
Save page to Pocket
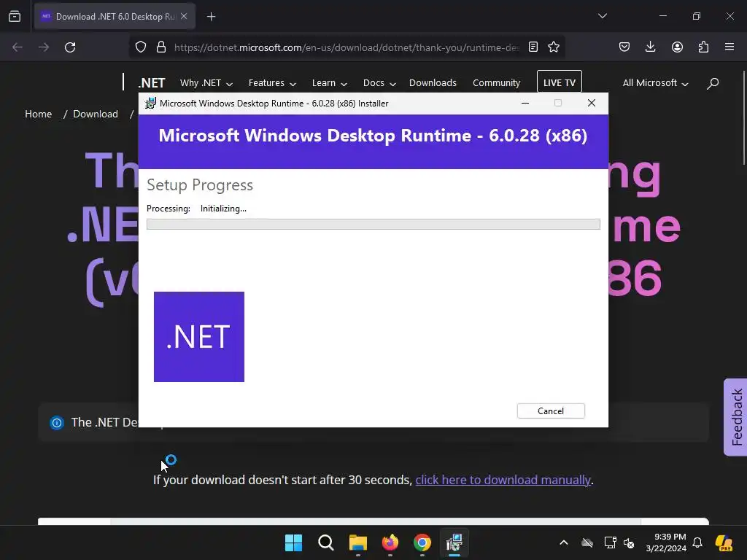pyautogui.click(x=624, y=47)
